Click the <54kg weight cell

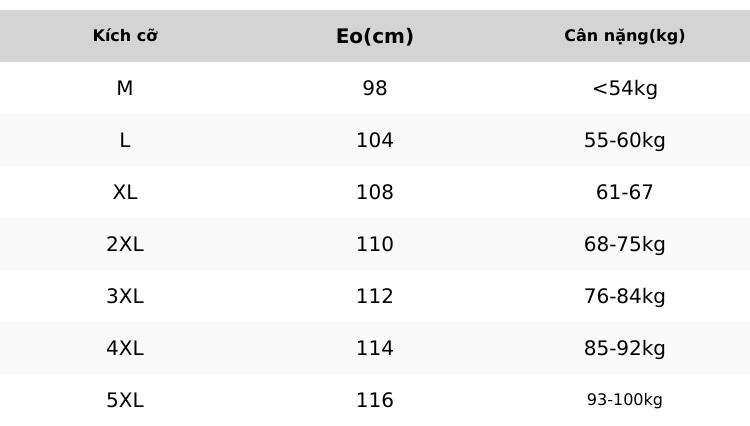pyautogui.click(x=625, y=88)
